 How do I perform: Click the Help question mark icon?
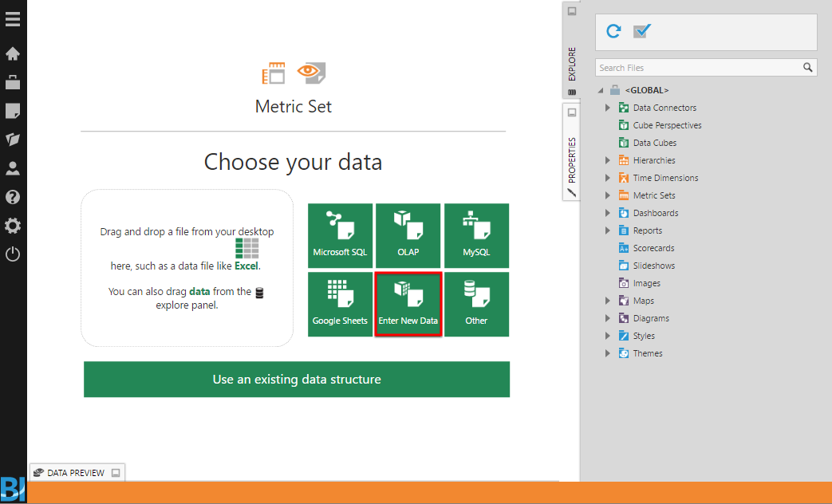tap(12, 197)
